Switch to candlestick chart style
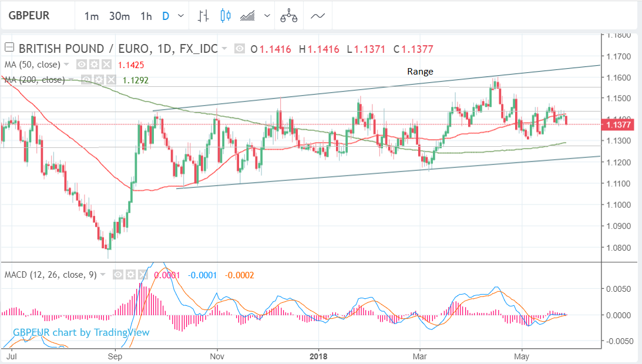Screen dimensions: 642x364 coord(225,16)
